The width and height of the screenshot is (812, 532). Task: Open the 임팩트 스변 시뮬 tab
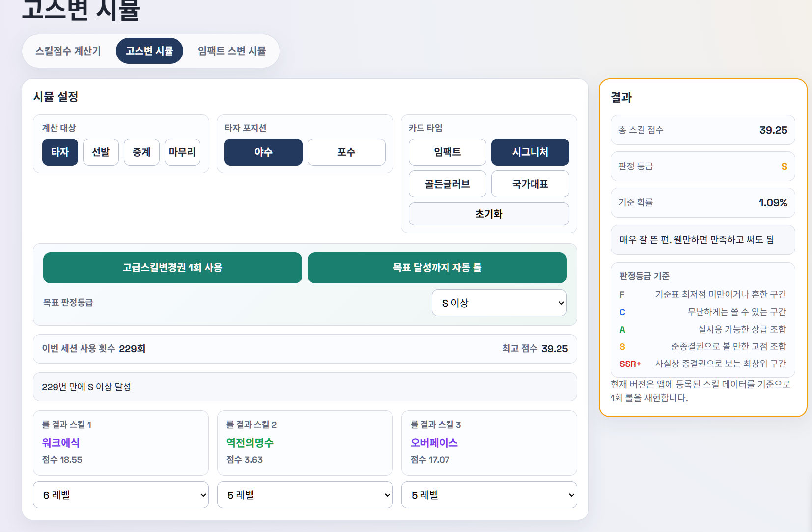point(231,51)
